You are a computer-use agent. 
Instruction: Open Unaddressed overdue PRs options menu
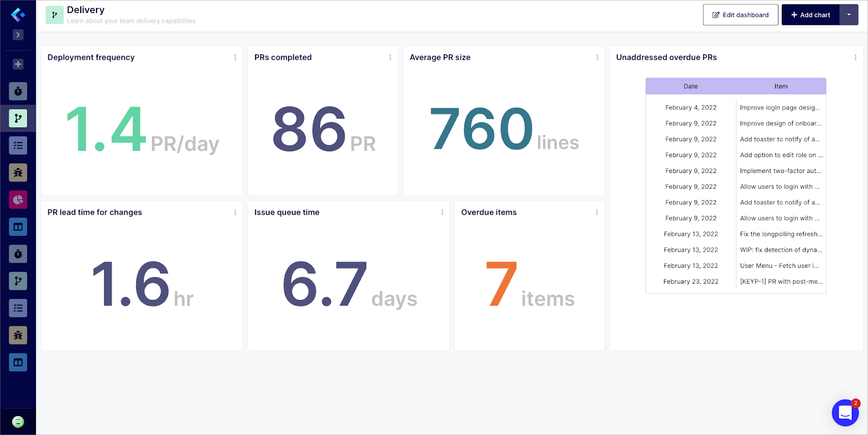click(x=856, y=57)
